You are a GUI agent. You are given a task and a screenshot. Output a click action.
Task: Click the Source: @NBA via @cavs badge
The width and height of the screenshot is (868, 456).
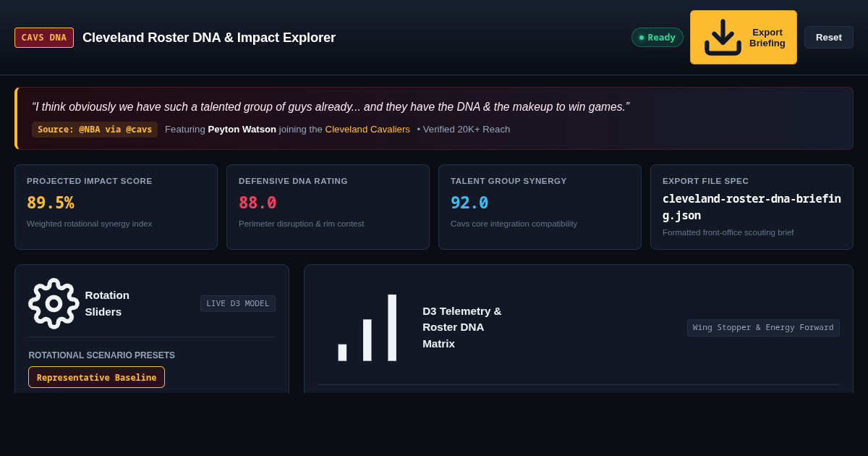95,130
